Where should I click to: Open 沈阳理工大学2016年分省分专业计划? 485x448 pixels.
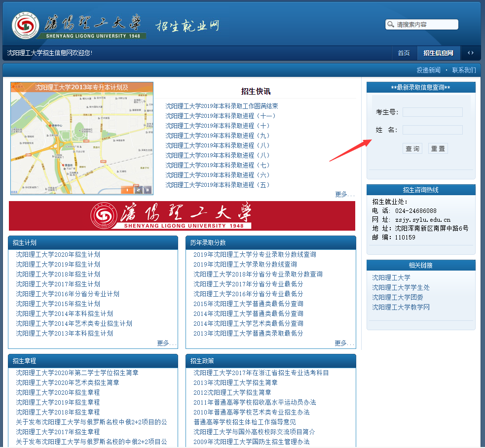pos(68,294)
